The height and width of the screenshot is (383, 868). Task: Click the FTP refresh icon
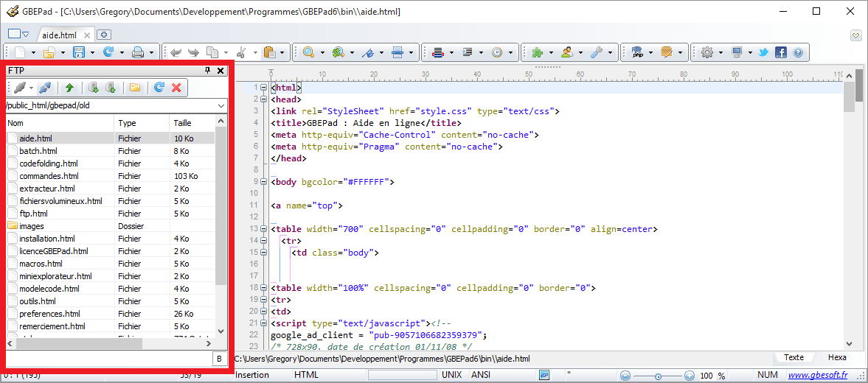(159, 88)
